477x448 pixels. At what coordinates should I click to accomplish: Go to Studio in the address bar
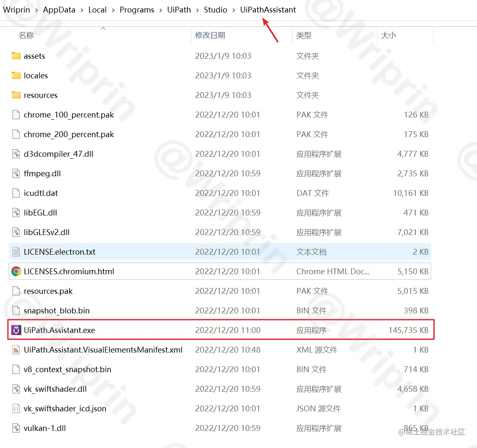coord(216,10)
